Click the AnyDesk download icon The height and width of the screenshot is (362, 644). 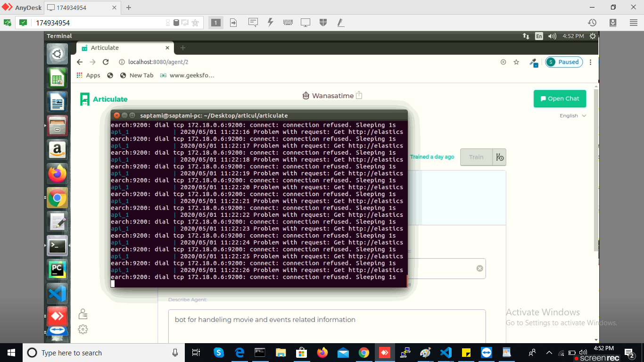point(613,23)
